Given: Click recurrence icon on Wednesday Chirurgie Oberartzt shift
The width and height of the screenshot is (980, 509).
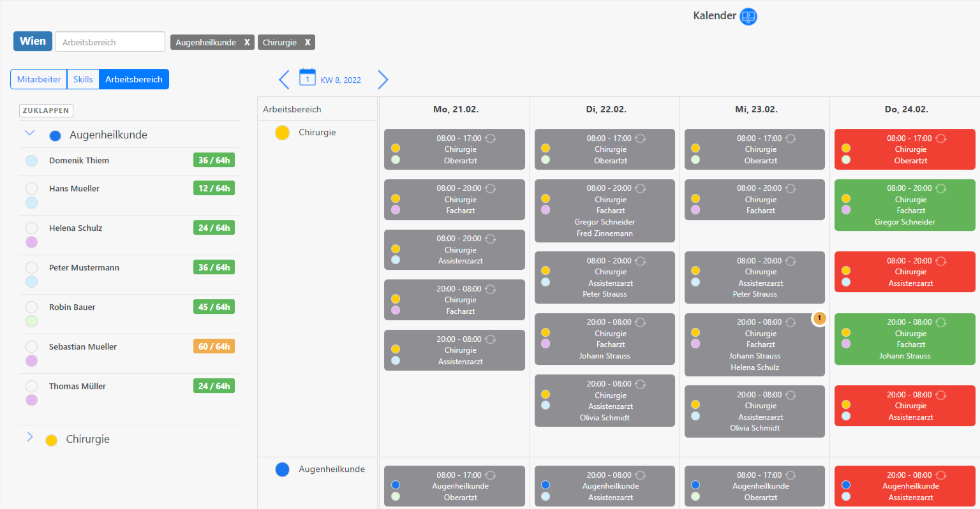Looking at the screenshot, I should coord(791,138).
